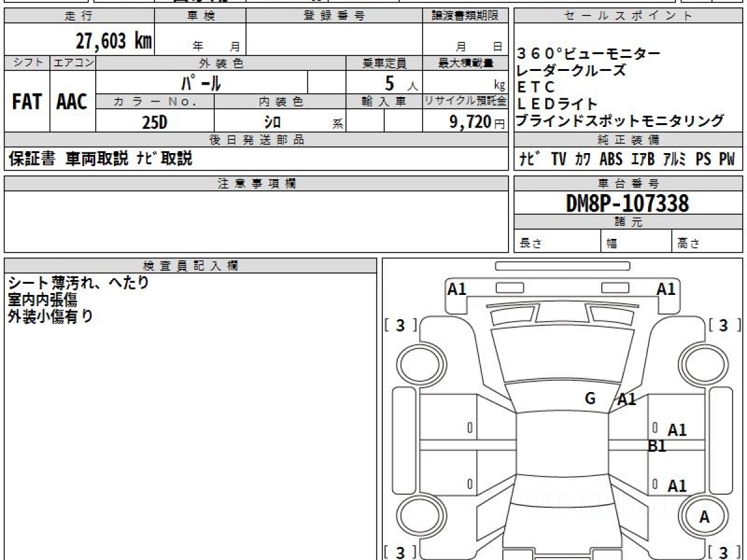
Task: Click the 後日発送部品 section header
Action: pos(256,139)
